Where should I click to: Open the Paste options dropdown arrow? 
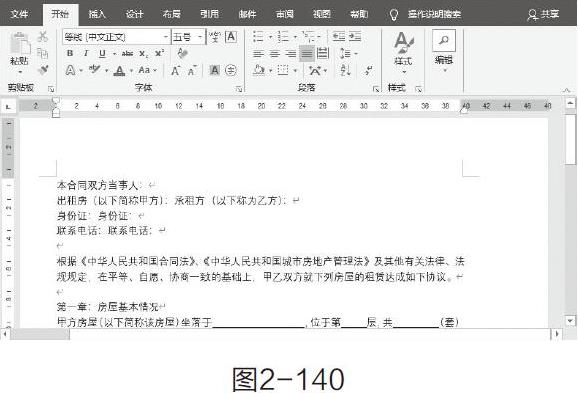coord(20,71)
